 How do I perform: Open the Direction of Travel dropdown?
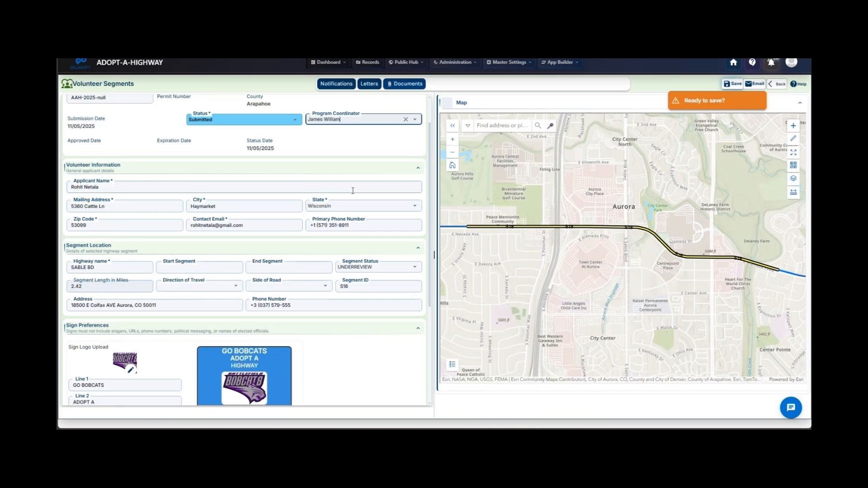click(235, 286)
